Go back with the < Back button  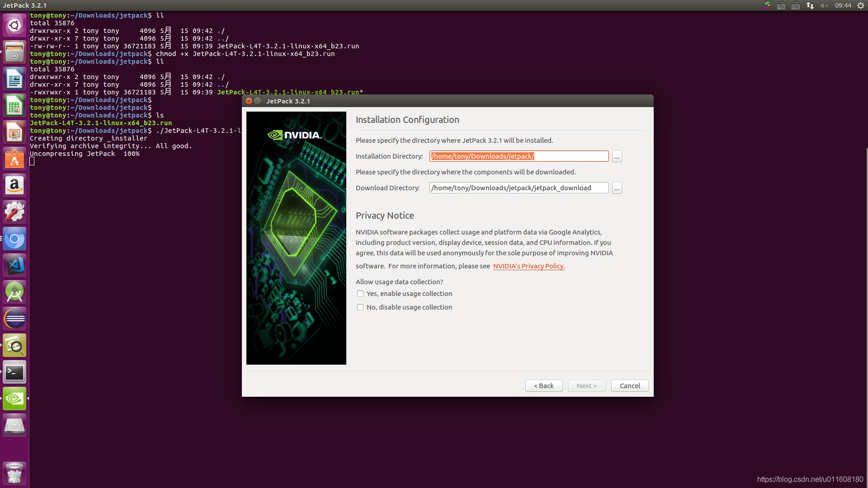coord(544,386)
